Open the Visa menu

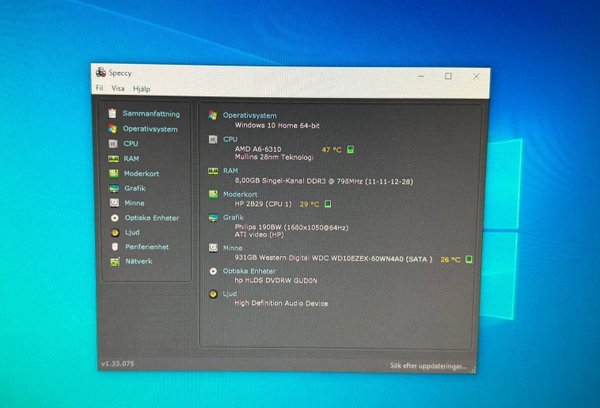pyautogui.click(x=118, y=88)
